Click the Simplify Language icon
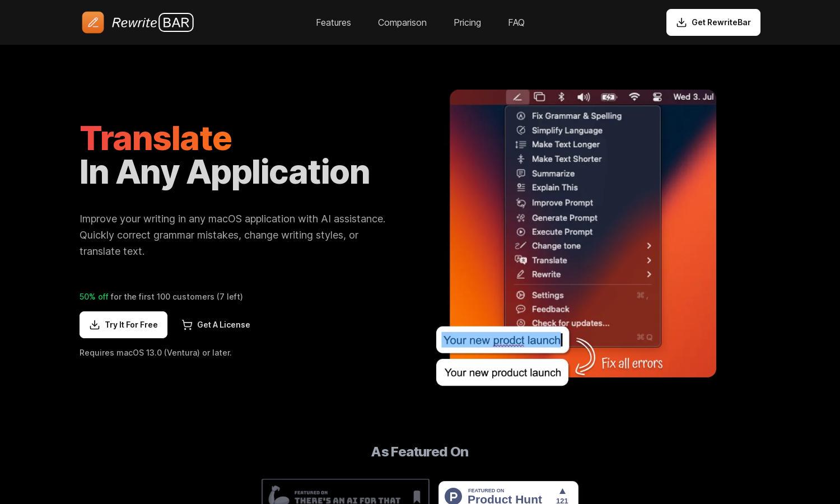Image resolution: width=840 pixels, height=504 pixels. [521, 130]
